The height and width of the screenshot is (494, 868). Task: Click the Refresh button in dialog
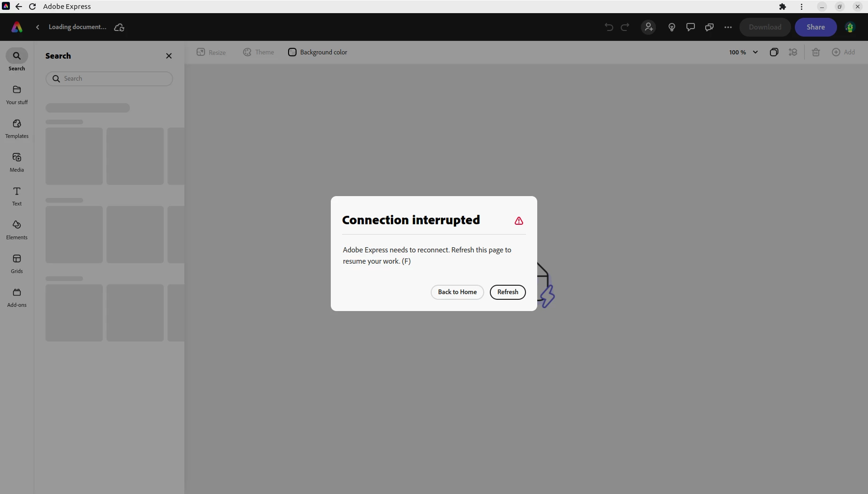[x=508, y=292]
